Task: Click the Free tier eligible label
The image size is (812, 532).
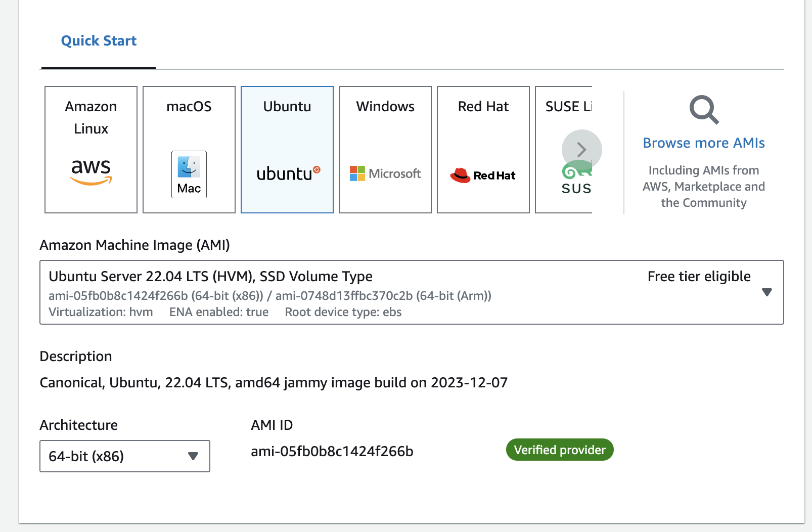Action: pos(699,277)
